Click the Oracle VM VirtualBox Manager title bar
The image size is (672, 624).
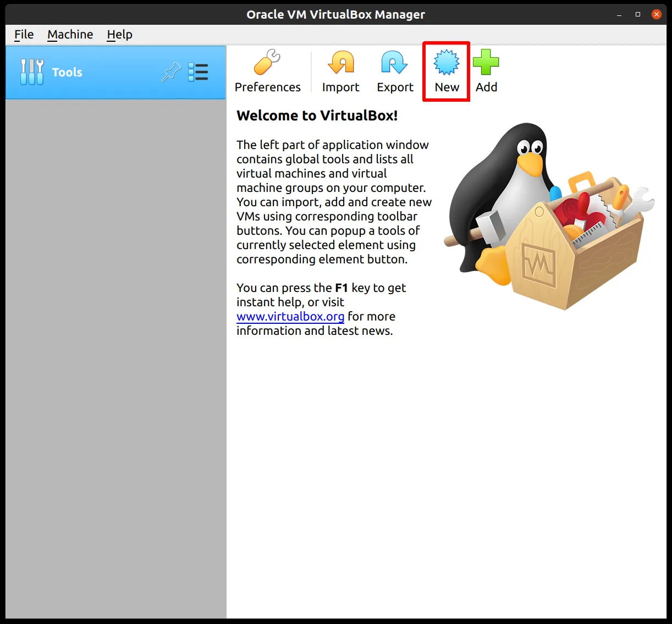coord(335,15)
